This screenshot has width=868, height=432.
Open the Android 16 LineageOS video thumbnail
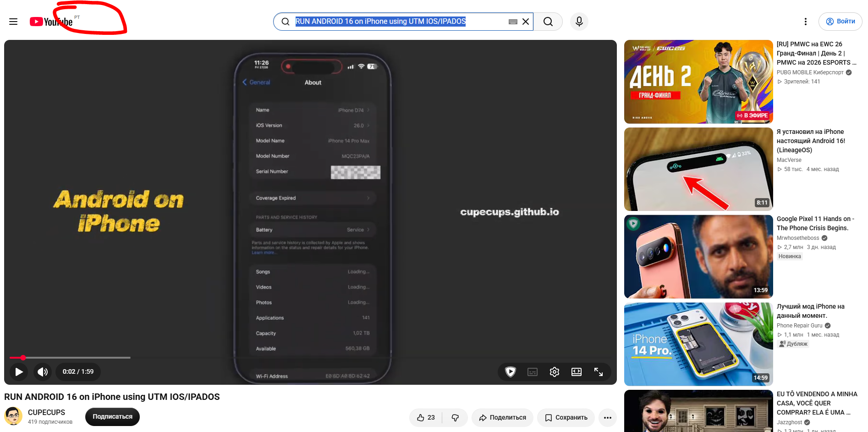pyautogui.click(x=698, y=169)
